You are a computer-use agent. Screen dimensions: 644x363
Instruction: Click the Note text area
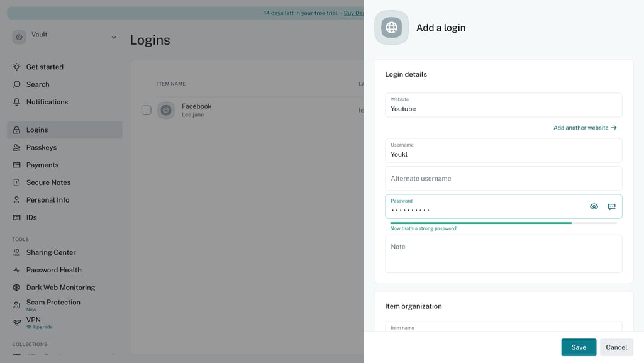[x=504, y=254]
